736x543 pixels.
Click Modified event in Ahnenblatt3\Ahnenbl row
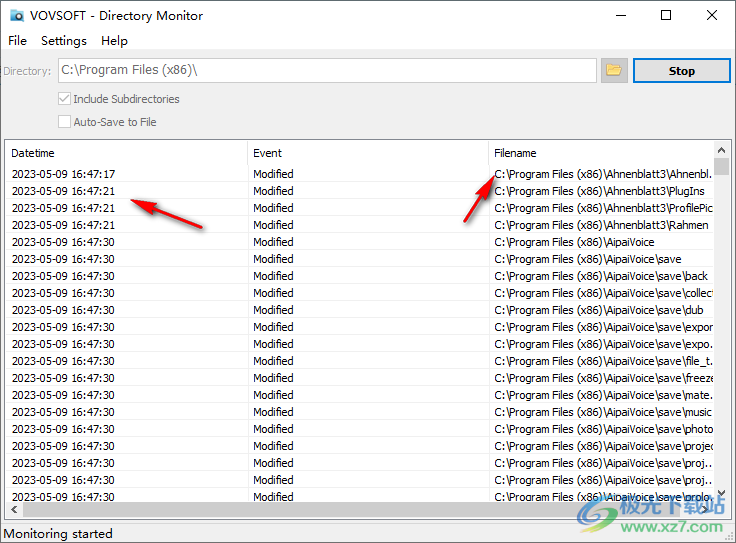pos(273,174)
